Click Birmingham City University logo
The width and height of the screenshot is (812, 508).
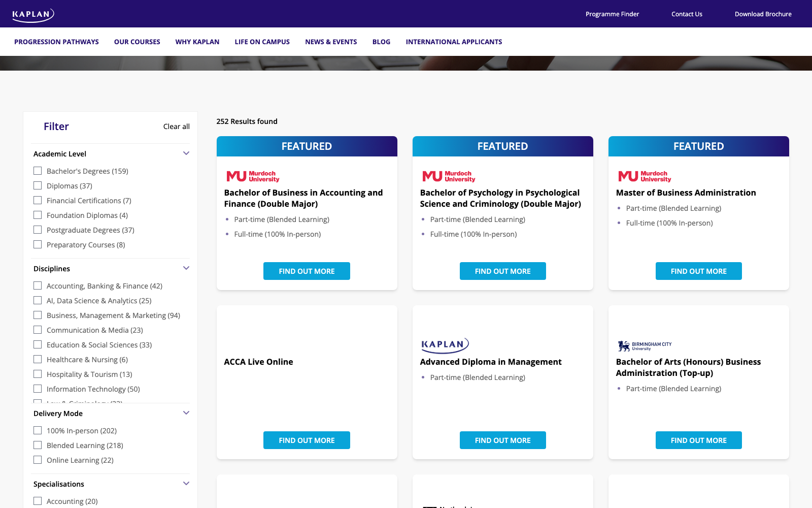[x=645, y=346]
